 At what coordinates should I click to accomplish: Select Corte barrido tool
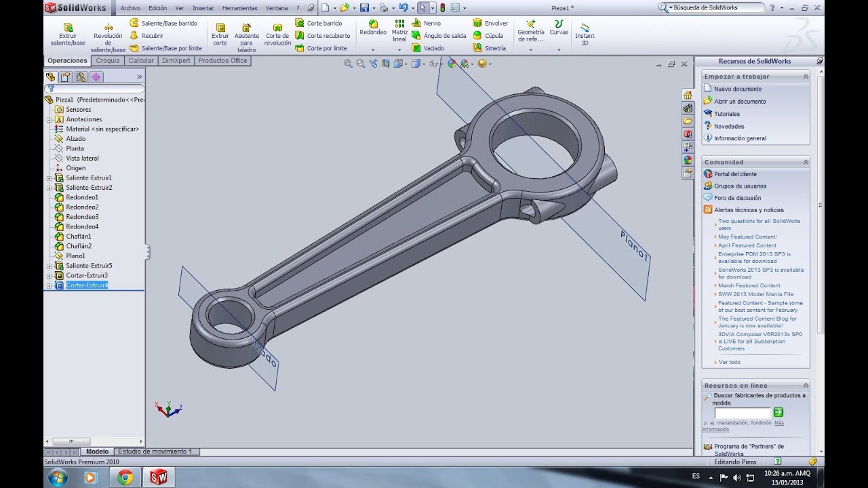pos(319,23)
